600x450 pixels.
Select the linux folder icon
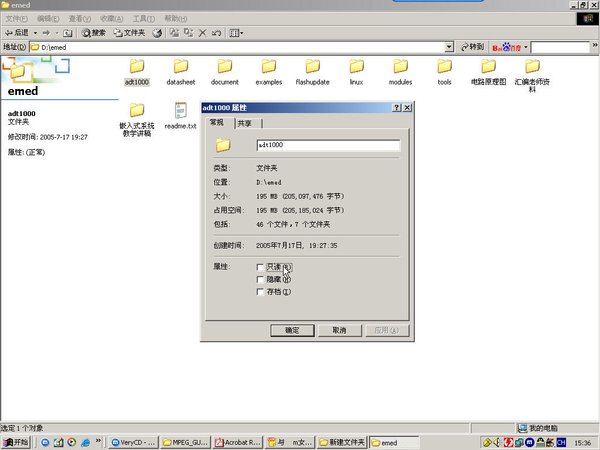[x=356, y=67]
